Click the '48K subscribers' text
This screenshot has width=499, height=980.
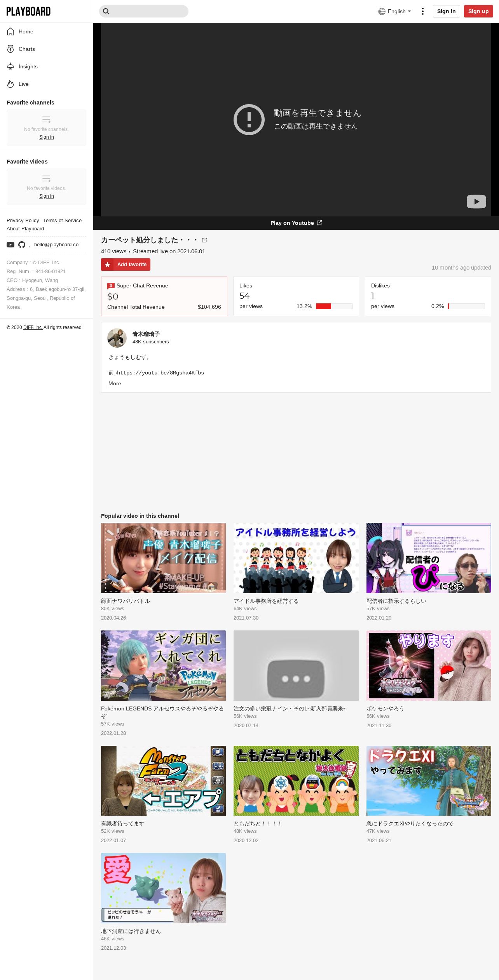tap(151, 342)
